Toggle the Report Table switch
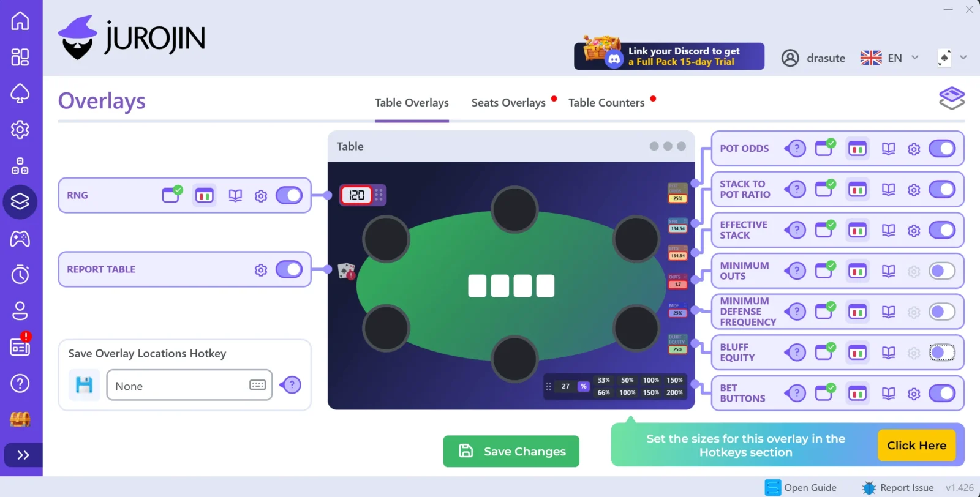 click(x=289, y=269)
